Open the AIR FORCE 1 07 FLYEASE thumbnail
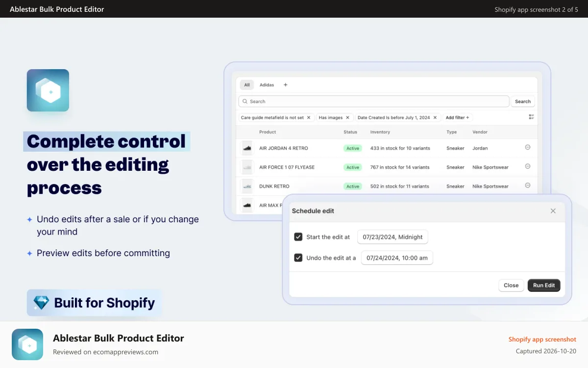 click(x=247, y=167)
